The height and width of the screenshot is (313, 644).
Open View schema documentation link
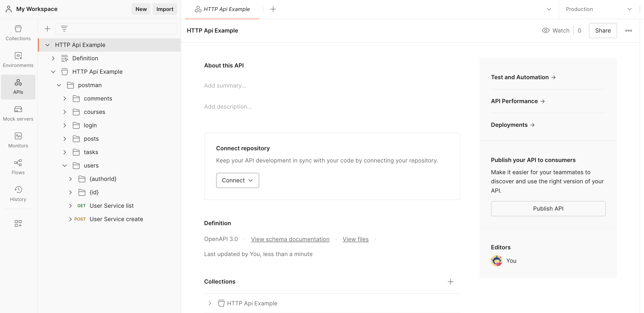290,239
